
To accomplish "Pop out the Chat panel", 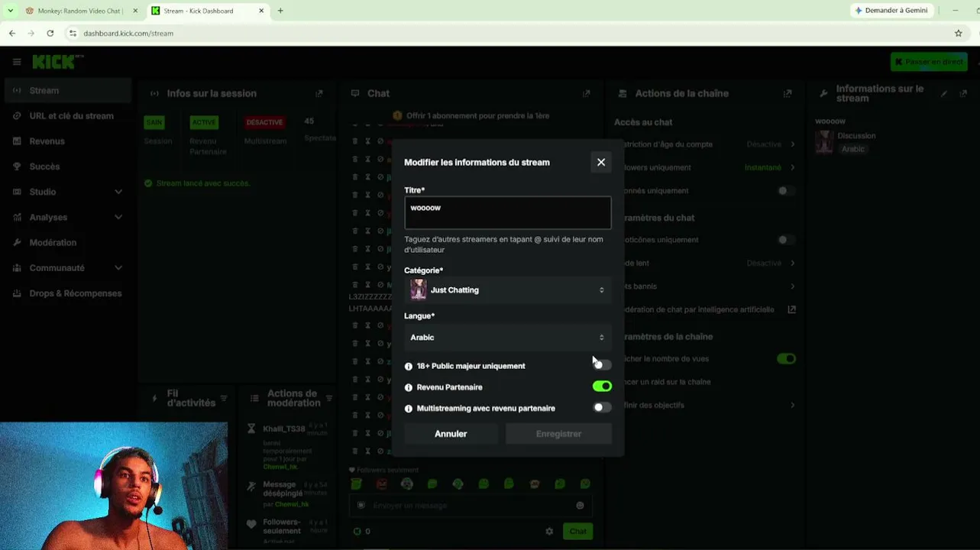I will point(587,93).
